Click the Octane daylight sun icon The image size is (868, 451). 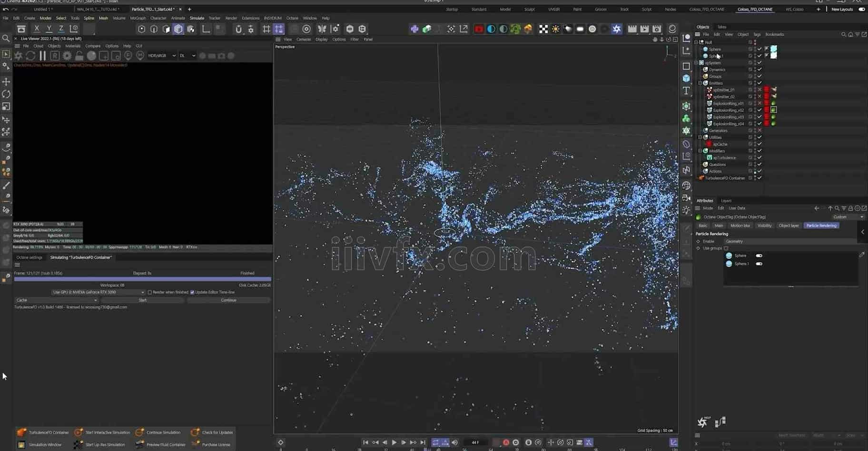(555, 29)
